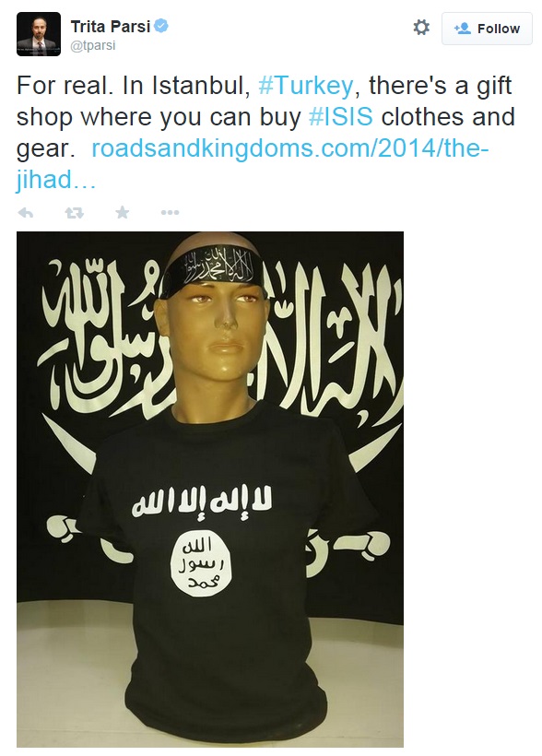Click the reply arrow icon
Screen dimensions: 542x756
[26, 212]
